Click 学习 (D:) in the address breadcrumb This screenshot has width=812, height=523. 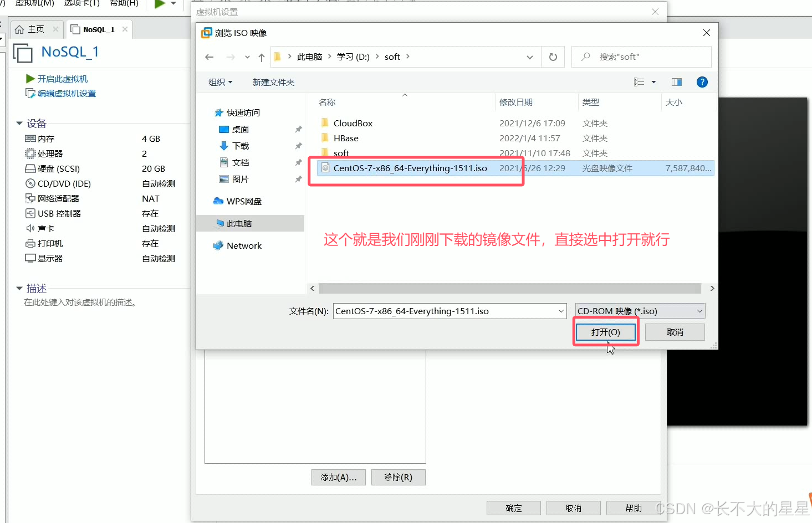point(353,57)
